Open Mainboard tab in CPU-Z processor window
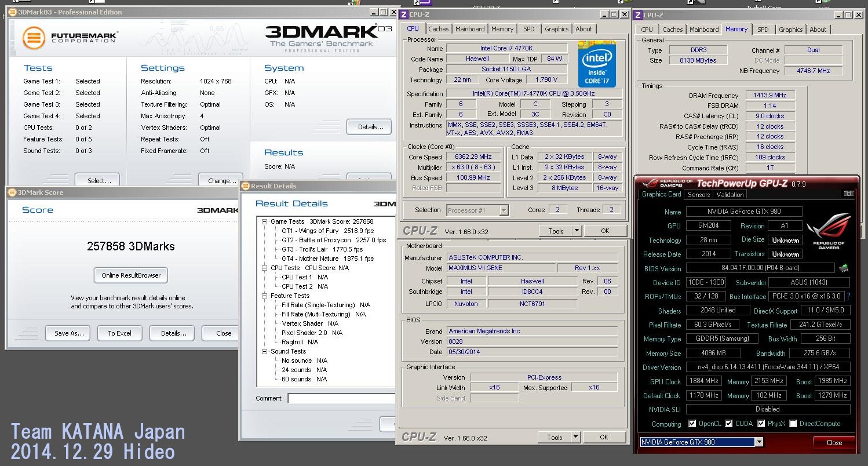 [470, 29]
